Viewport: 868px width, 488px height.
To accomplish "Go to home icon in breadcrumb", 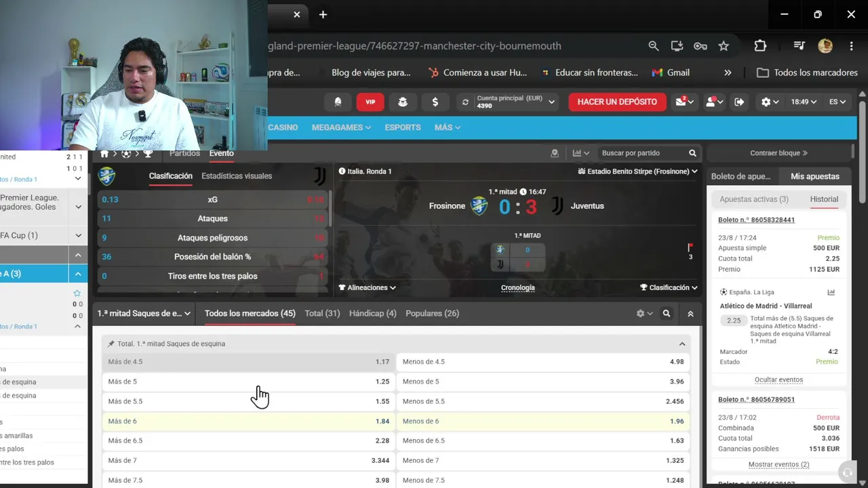I will pyautogui.click(x=104, y=154).
